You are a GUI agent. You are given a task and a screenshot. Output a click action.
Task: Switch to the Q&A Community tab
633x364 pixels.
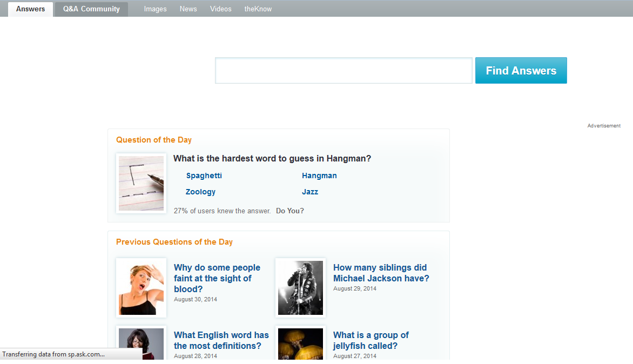click(x=91, y=9)
